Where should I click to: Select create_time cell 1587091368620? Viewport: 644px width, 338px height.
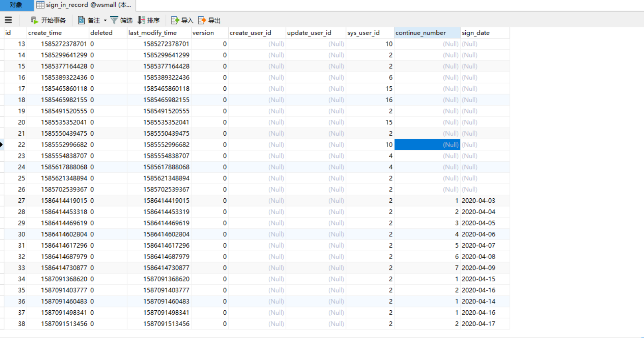click(58, 279)
